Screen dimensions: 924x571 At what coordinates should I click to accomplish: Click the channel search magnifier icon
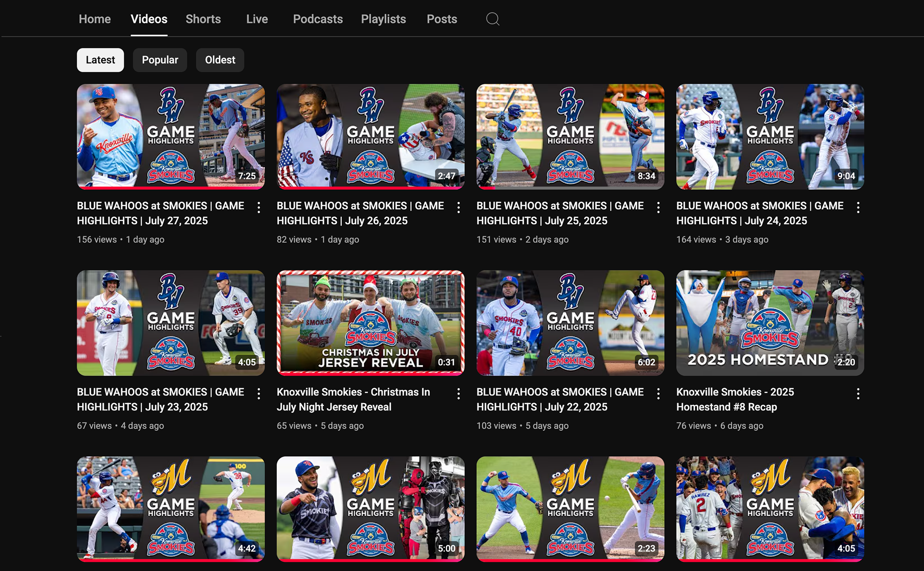point(492,19)
